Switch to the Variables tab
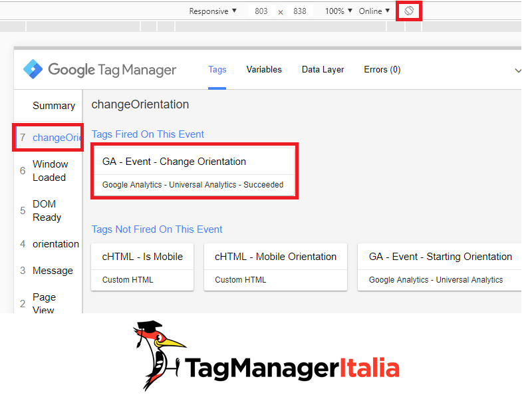532x399 pixels. point(264,70)
